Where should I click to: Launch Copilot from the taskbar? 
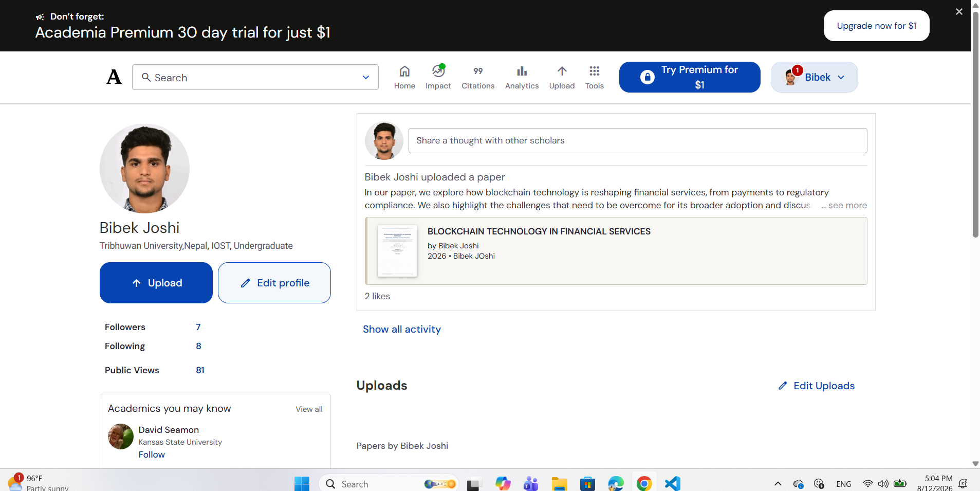click(x=503, y=484)
